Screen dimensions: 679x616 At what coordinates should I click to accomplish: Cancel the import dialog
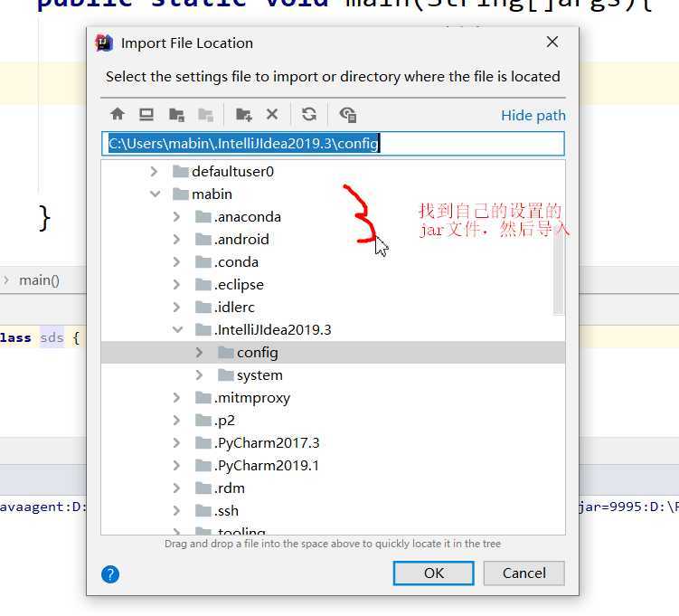(524, 573)
